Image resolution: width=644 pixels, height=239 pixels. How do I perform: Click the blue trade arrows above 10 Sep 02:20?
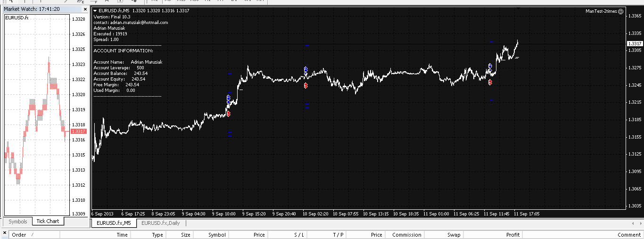(x=306, y=71)
